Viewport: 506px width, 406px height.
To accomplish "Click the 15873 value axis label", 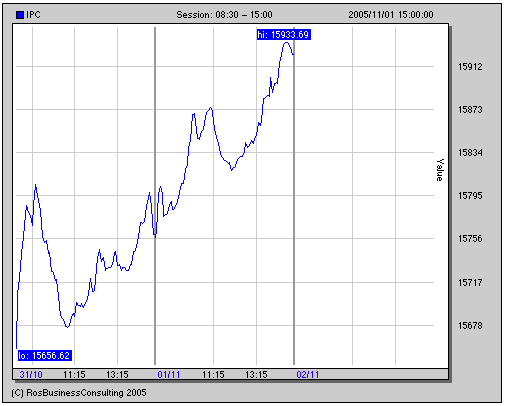I will pos(470,110).
